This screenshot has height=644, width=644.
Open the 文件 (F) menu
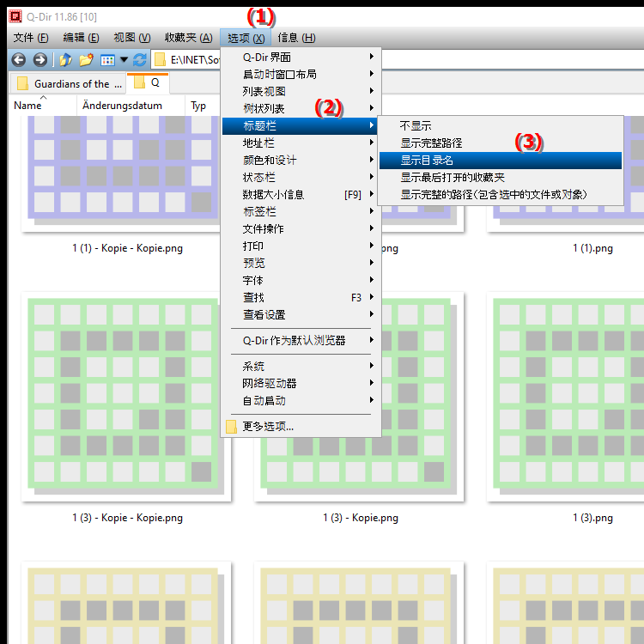(x=31, y=38)
